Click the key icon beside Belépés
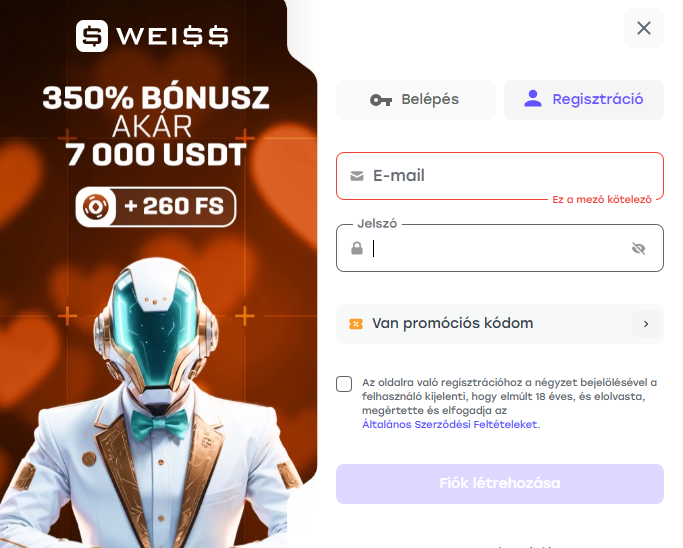The height and width of the screenshot is (548, 683). [381, 100]
